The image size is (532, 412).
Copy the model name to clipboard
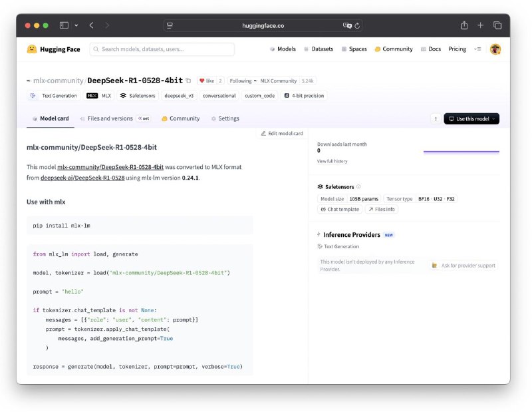pyautogui.click(x=188, y=81)
